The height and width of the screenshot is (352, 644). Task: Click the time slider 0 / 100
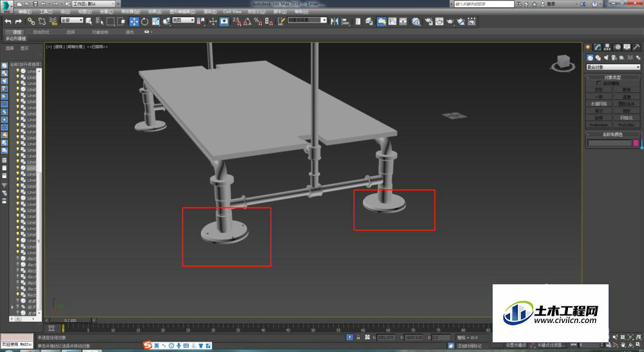click(x=70, y=320)
